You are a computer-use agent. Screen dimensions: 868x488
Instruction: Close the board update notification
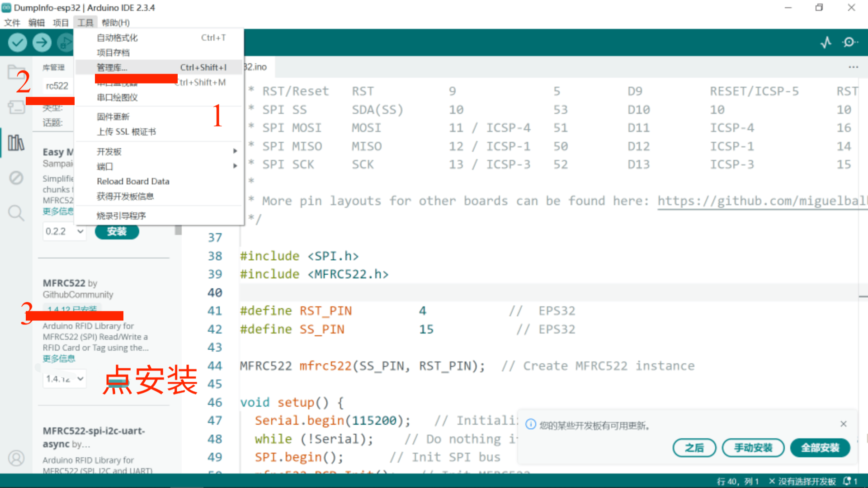[843, 424]
